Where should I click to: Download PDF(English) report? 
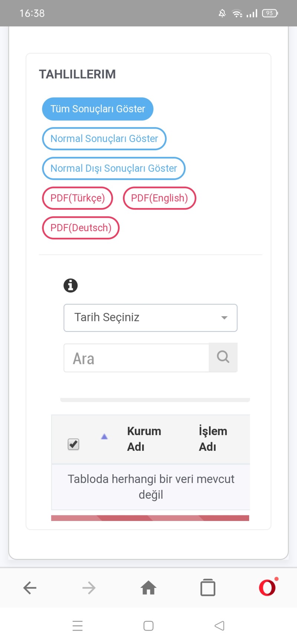(x=160, y=198)
